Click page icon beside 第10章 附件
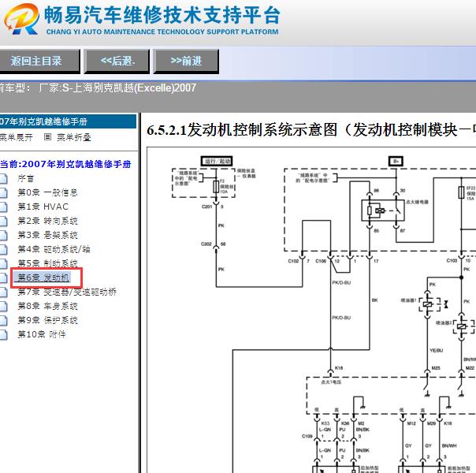 click(3, 334)
